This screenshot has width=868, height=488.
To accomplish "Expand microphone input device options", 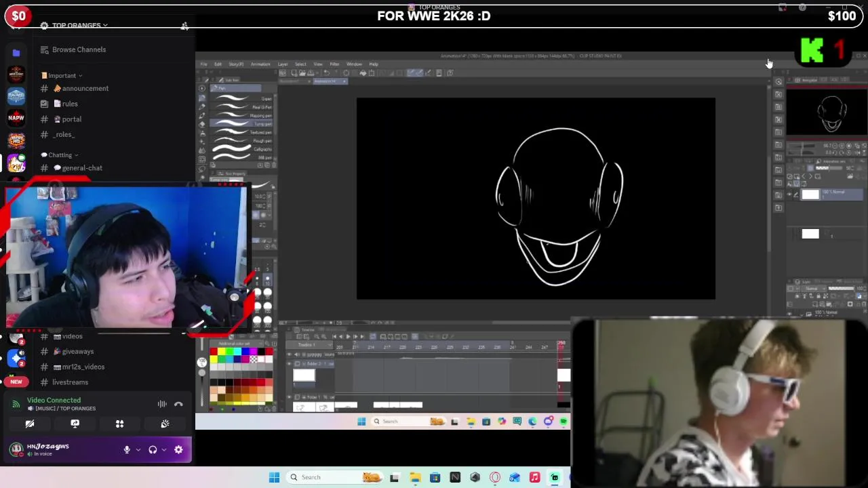I will point(138,449).
